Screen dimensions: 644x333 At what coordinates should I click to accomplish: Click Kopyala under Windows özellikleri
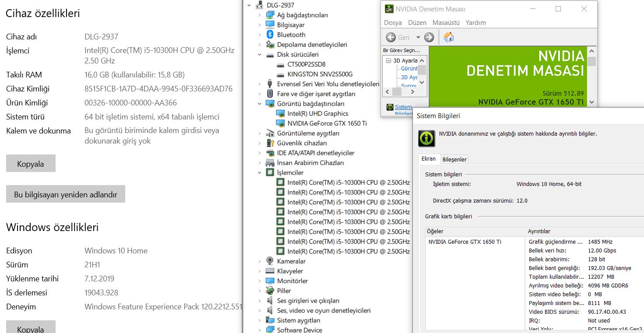click(31, 327)
